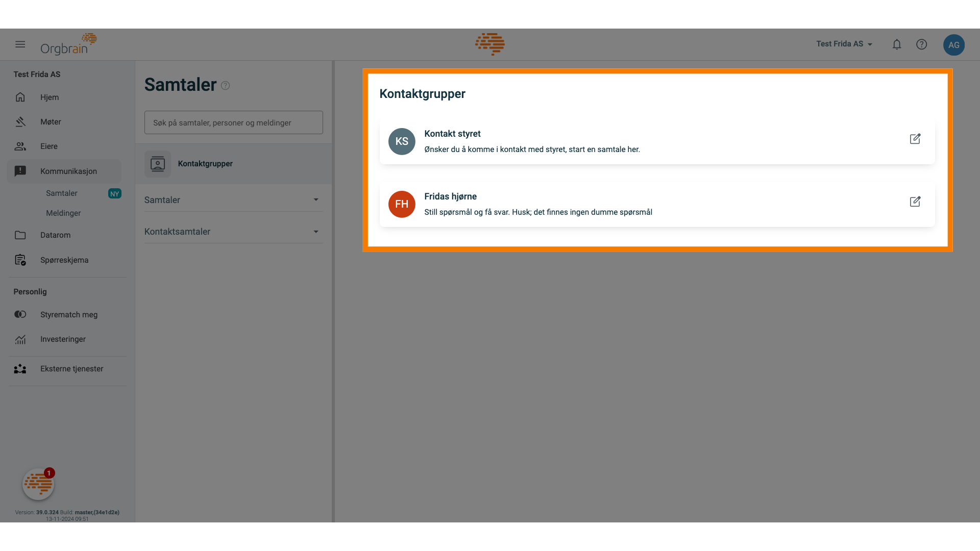Screen dimensions: 980x551
Task: Edit the Kontakt styret group
Action: point(915,139)
